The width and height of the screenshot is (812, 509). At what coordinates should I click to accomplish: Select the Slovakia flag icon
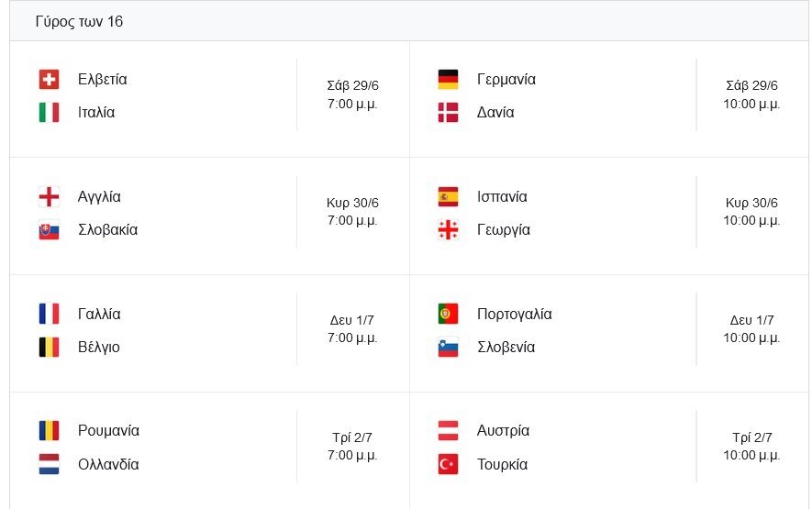[50, 230]
